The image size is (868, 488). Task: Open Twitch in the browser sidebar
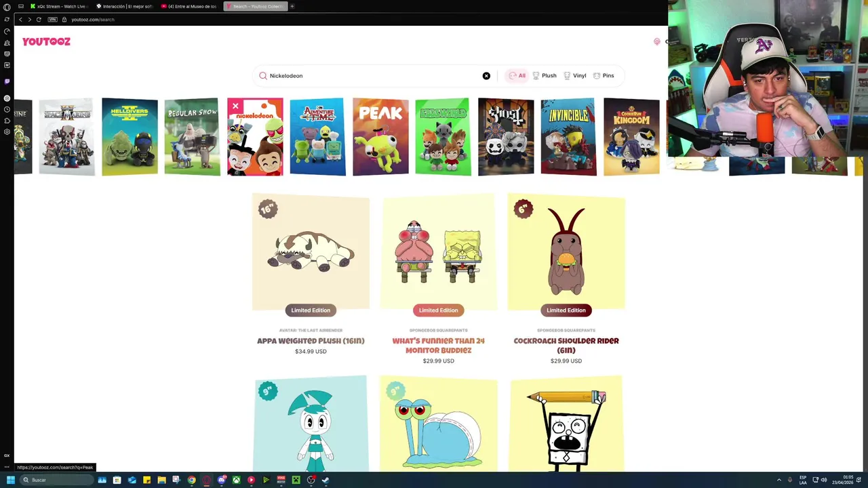point(7,81)
